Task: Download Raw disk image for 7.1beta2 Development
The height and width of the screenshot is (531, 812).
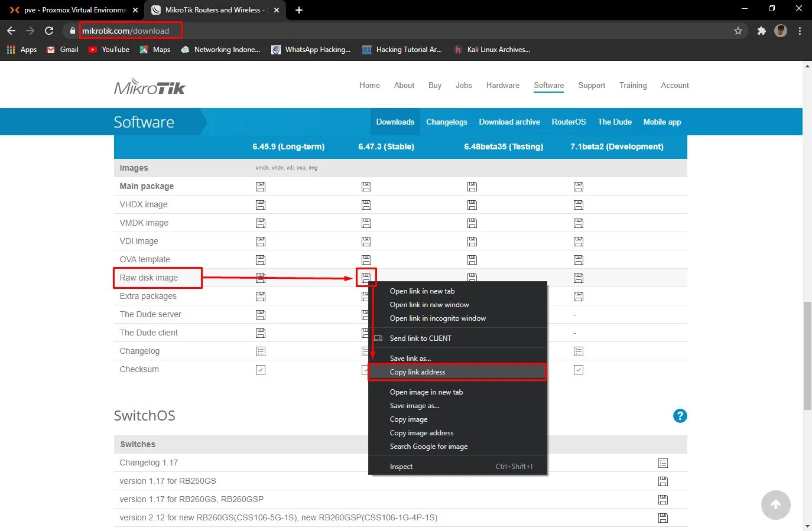Action: 579,278
